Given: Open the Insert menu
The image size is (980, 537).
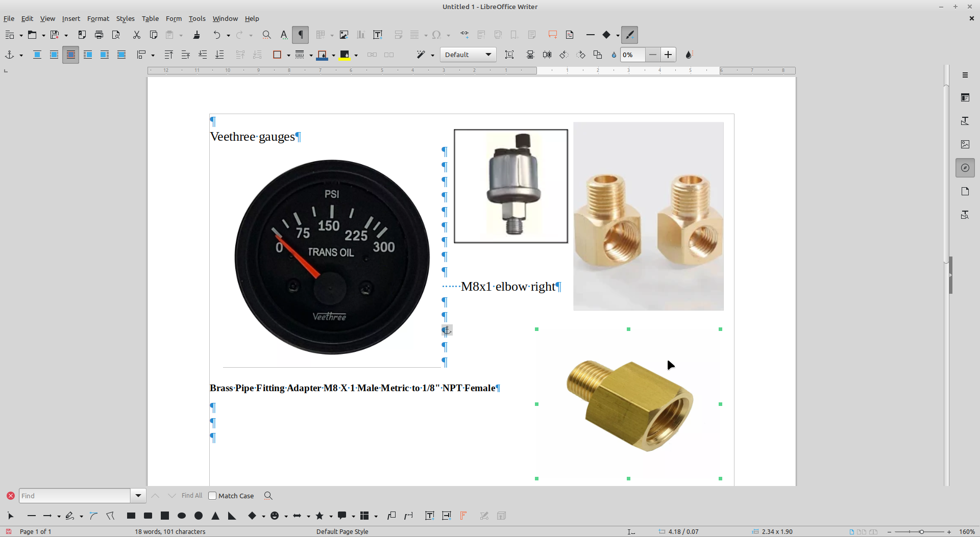Looking at the screenshot, I should tap(71, 18).
